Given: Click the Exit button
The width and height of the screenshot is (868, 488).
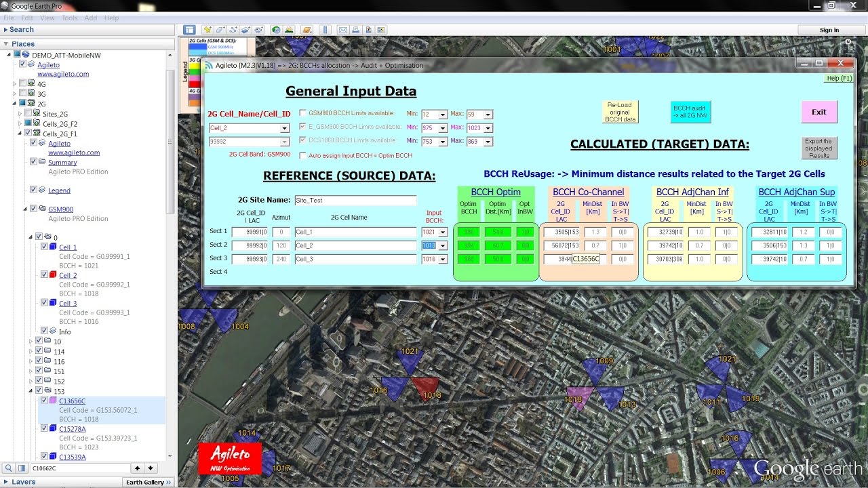Looking at the screenshot, I should pos(819,112).
